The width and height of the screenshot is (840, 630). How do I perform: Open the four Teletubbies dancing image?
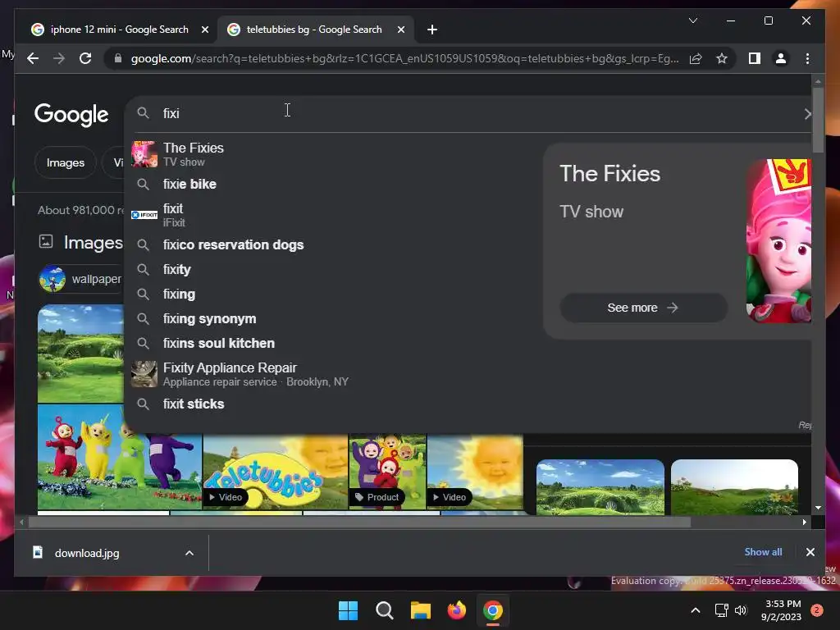click(x=120, y=457)
